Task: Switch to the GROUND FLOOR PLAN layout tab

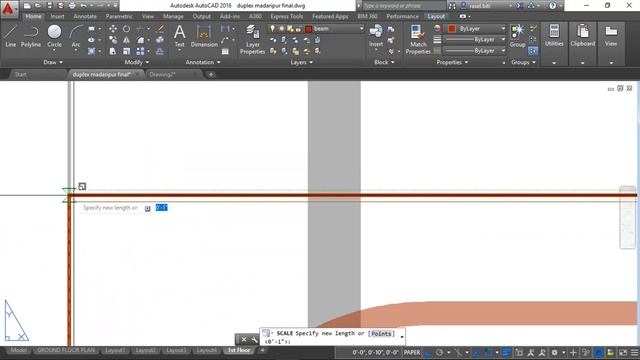Action: [66, 350]
